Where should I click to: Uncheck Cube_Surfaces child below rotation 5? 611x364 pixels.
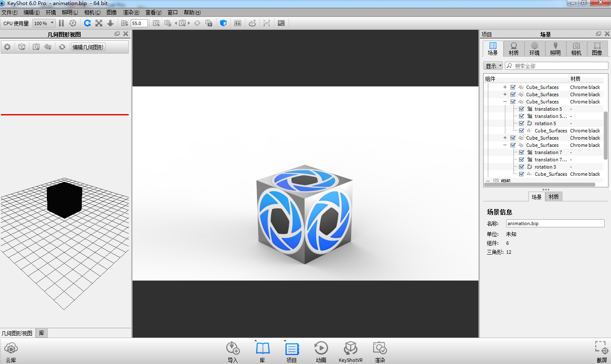coord(522,131)
